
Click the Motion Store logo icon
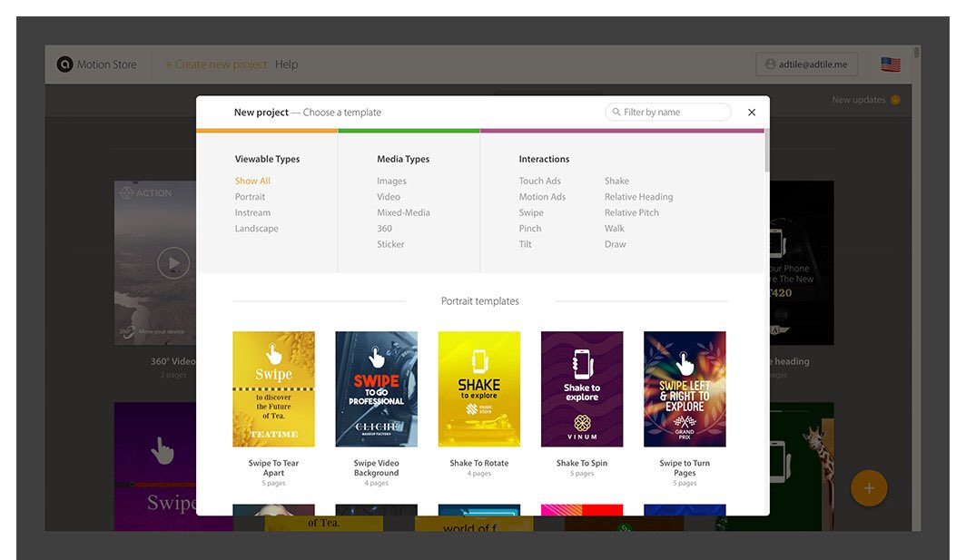64,64
